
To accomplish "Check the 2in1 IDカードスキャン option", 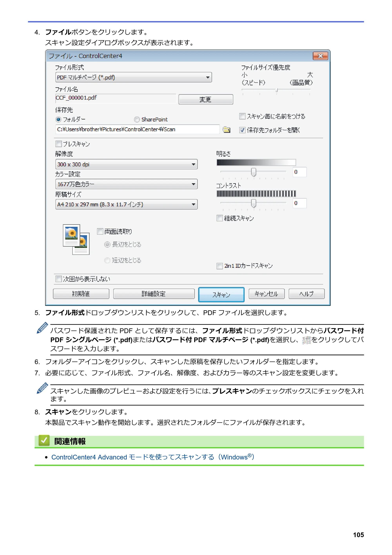I will pos(220,266).
